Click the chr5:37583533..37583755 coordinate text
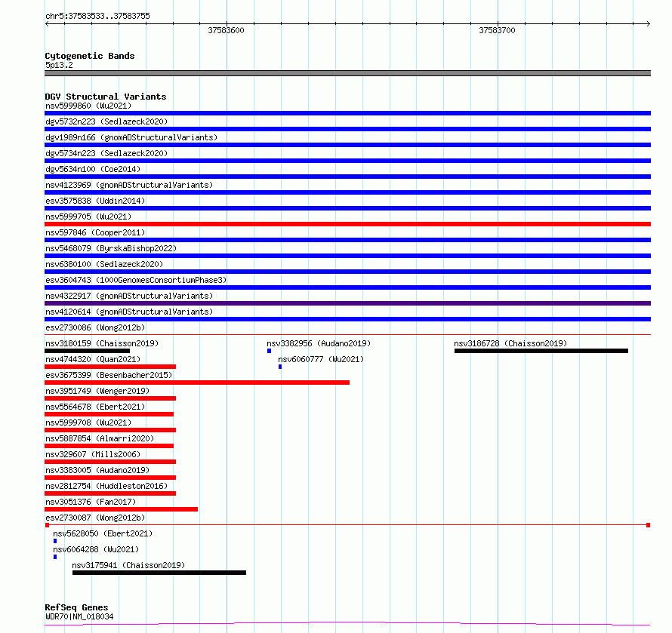 pyautogui.click(x=97, y=17)
